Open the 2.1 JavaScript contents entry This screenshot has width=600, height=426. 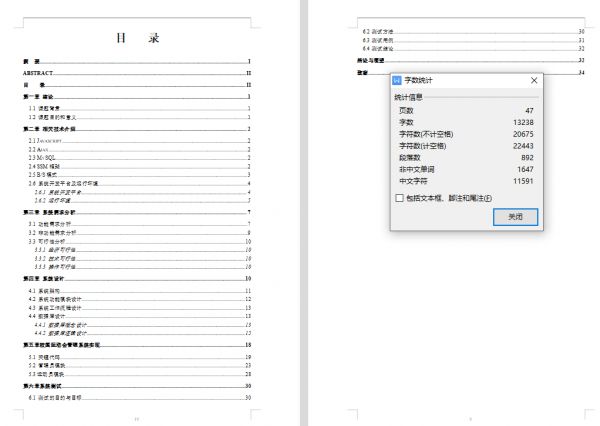pos(48,143)
